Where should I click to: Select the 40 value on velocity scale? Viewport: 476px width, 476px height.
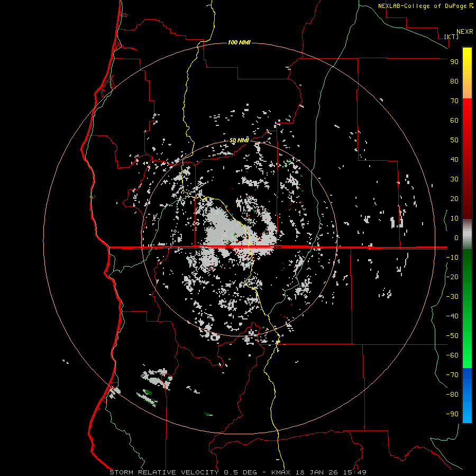coord(454,159)
